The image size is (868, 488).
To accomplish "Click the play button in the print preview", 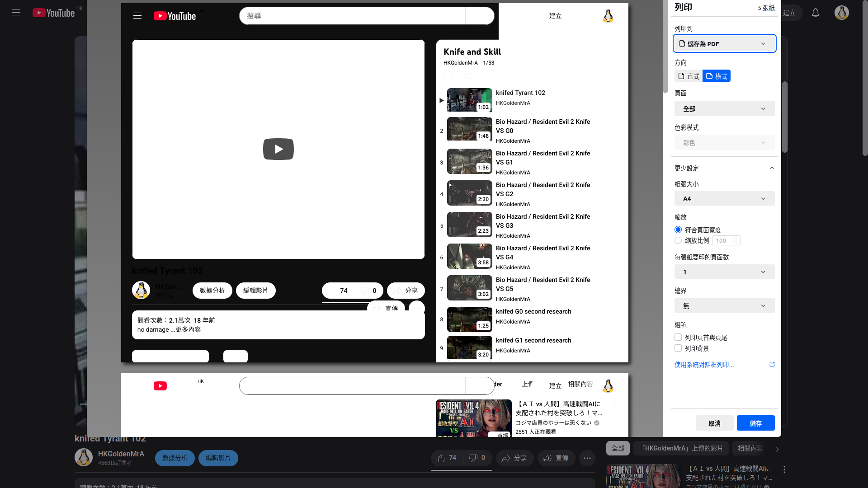I will point(278,149).
